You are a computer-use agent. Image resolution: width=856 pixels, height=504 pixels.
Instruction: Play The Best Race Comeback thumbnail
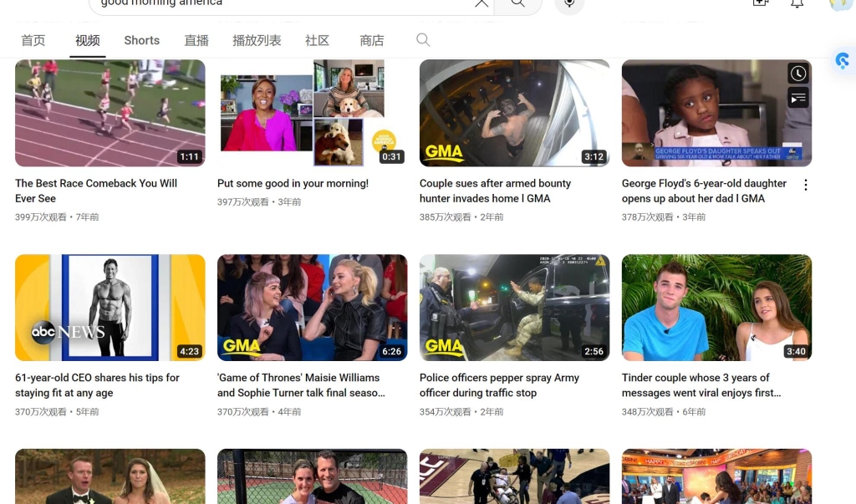110,113
